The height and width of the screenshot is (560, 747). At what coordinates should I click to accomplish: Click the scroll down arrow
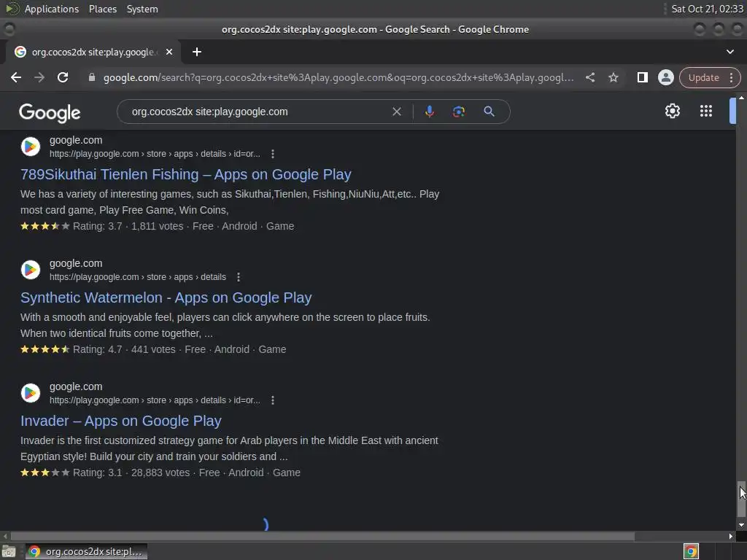click(x=741, y=525)
